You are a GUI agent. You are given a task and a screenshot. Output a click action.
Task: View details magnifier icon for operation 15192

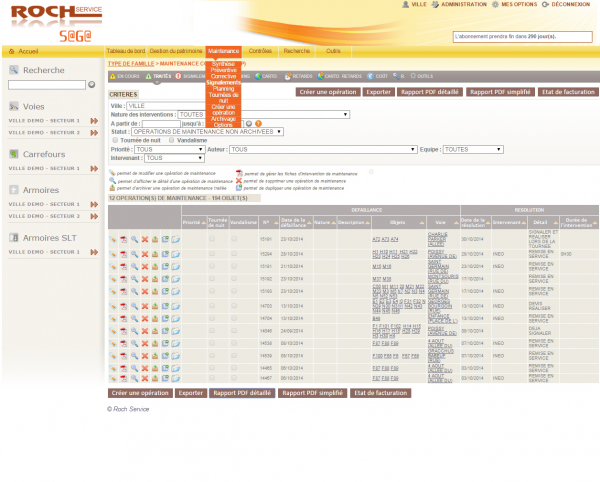pyautogui.click(x=134, y=278)
